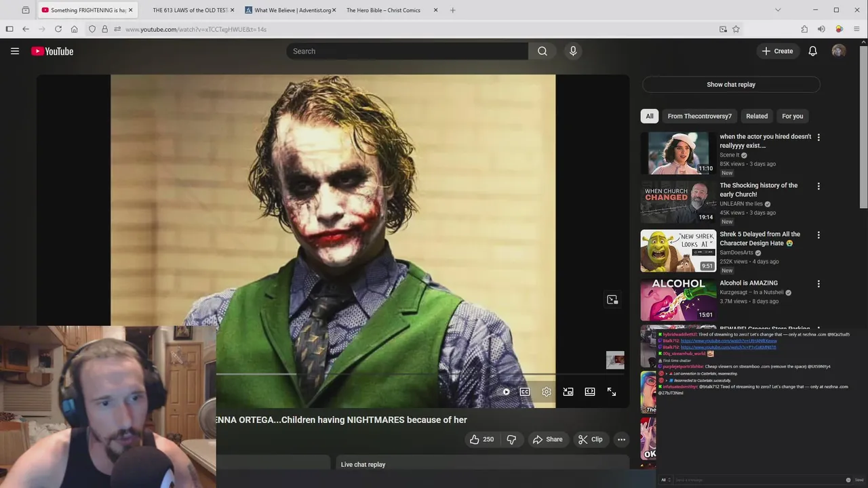The height and width of the screenshot is (488, 868).
Task: Open more actions menu beside Clip
Action: (x=621, y=439)
